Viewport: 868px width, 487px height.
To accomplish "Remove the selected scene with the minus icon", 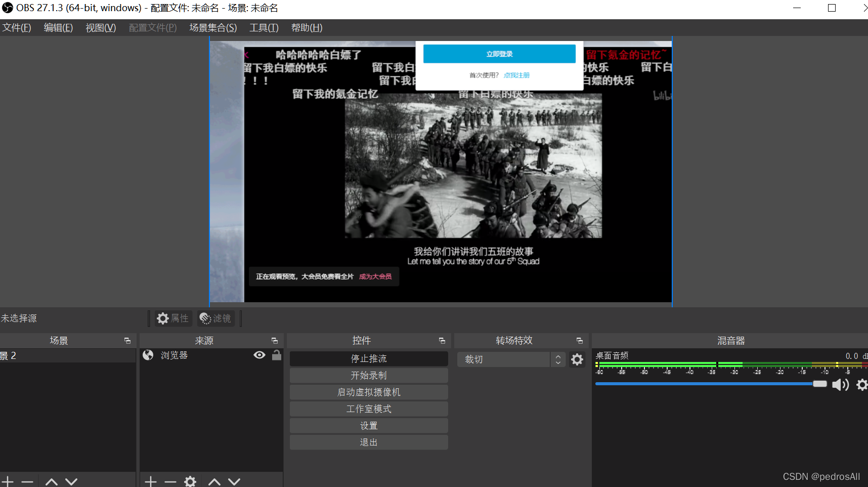I will point(27,481).
